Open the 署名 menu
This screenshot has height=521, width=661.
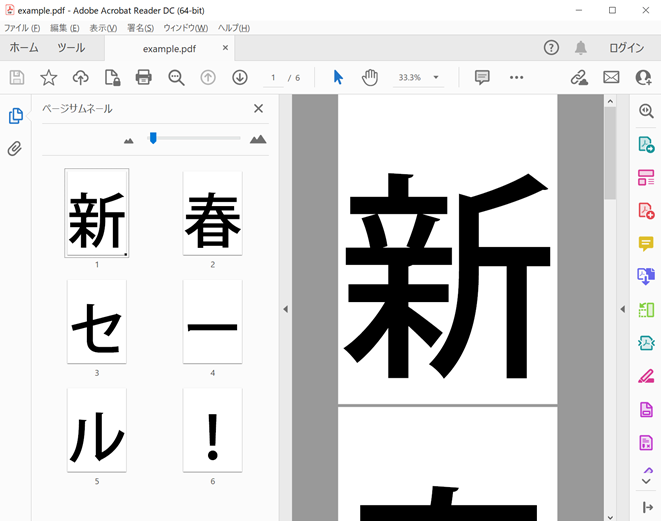click(140, 28)
